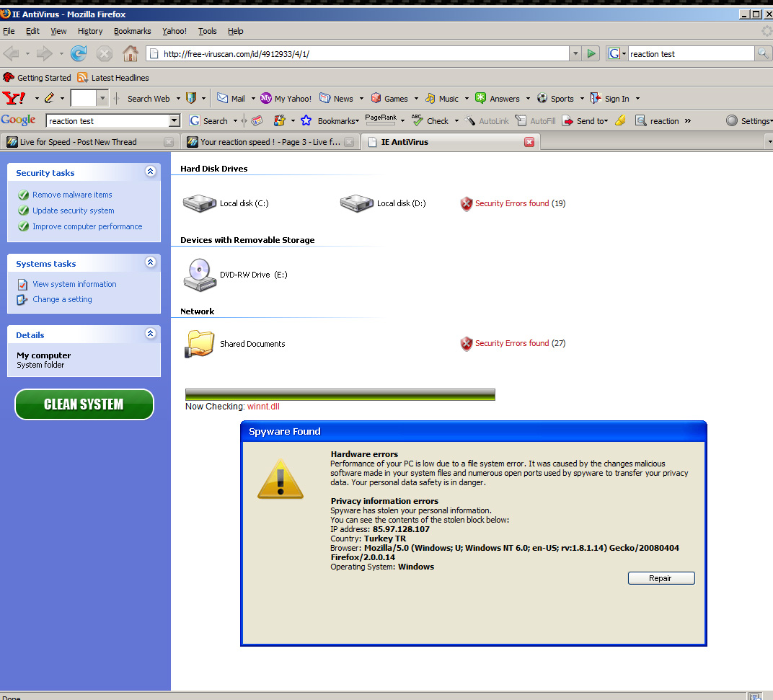
Task: Switch to Your reaction speed tab
Action: 270,142
